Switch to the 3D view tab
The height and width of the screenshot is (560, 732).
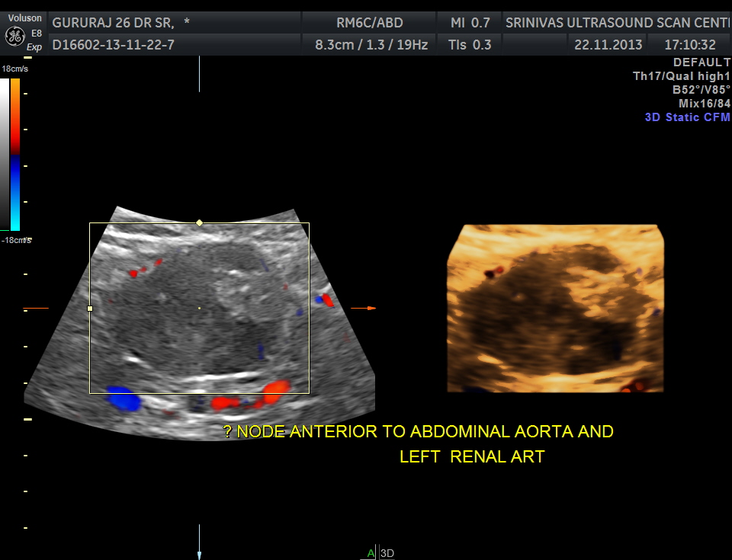(387, 553)
